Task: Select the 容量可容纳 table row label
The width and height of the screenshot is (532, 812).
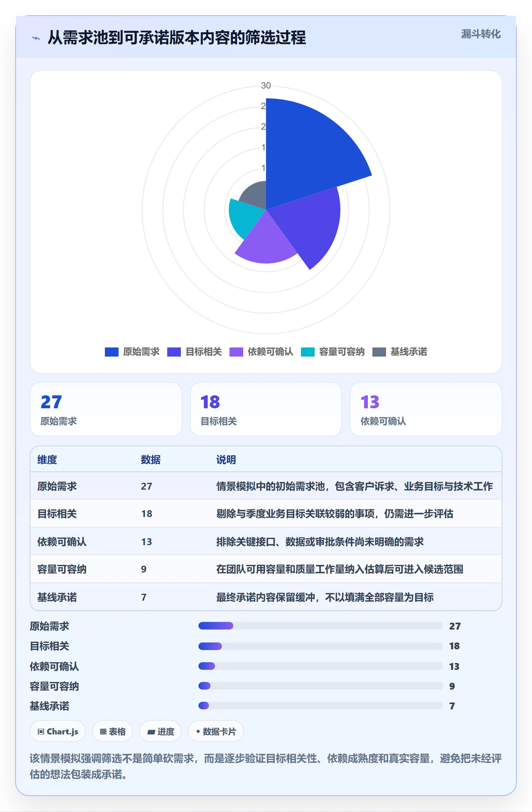Action: (62, 569)
